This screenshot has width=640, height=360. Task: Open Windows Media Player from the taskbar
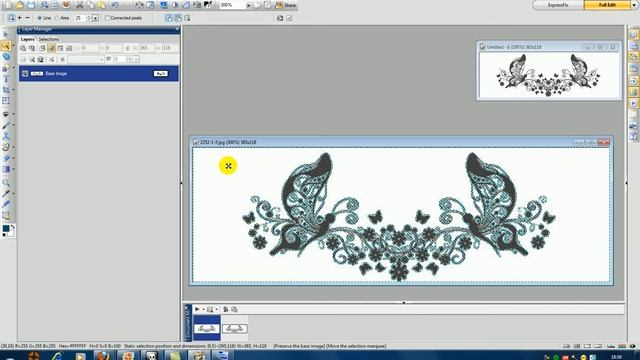point(80,355)
